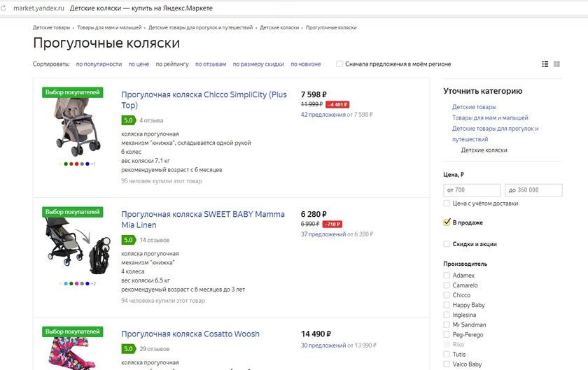
Task: Open 'Прогулочная коляска SWEET BABY Mamma Mia Linen' title
Action: click(x=203, y=220)
